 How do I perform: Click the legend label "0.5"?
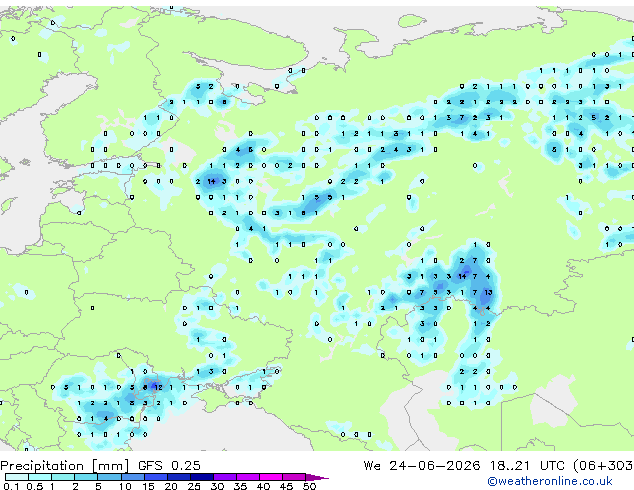click(x=34, y=486)
